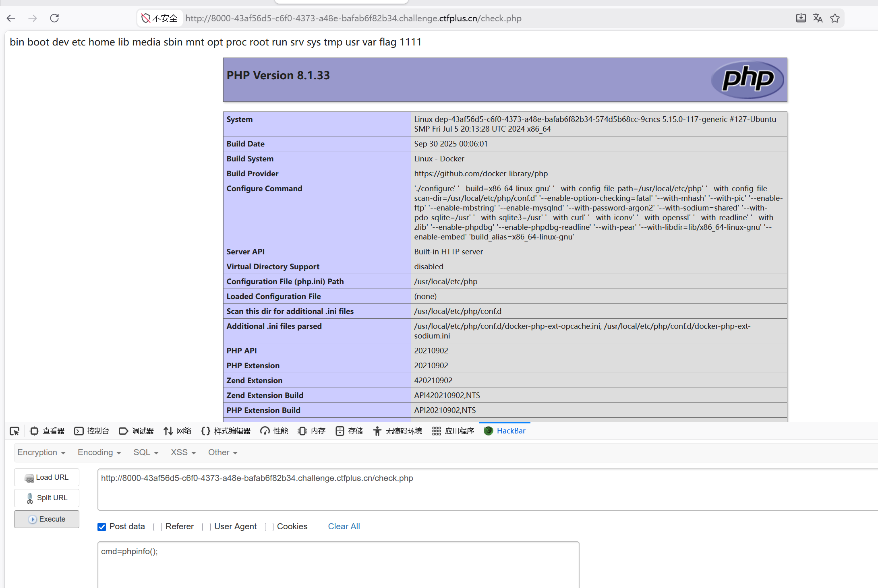This screenshot has height=588, width=878.
Task: Click the 'Built-in HTTP server' value
Action: 448,252
